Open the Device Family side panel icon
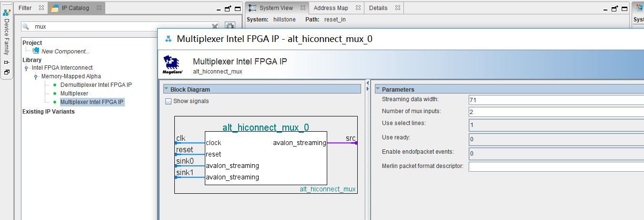 coord(7,12)
